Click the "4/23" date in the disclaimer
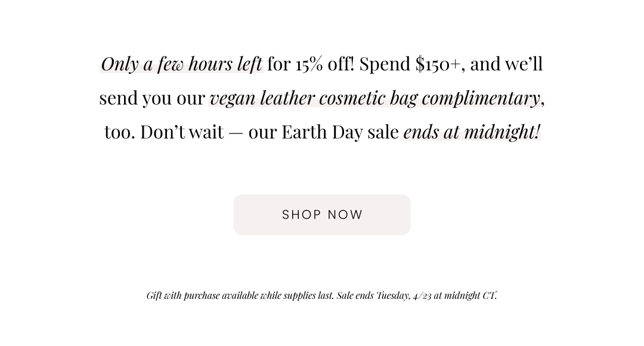The height and width of the screenshot is (346, 644). point(422,295)
